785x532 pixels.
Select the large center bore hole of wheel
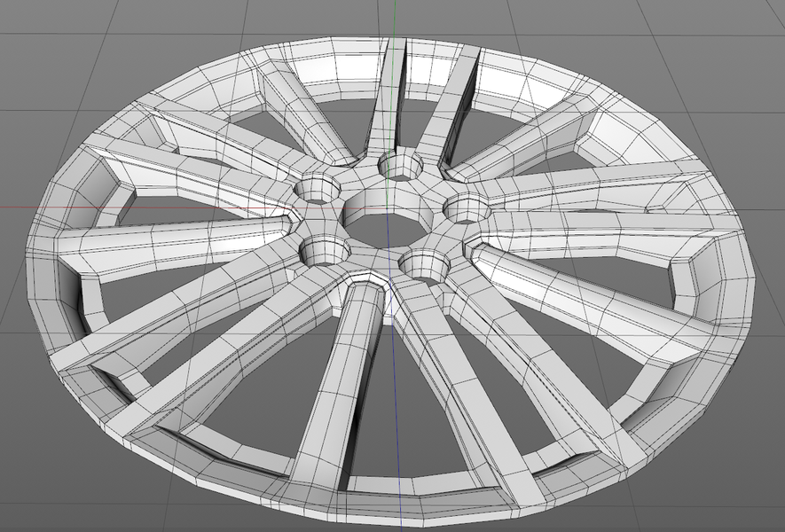pyautogui.click(x=389, y=220)
